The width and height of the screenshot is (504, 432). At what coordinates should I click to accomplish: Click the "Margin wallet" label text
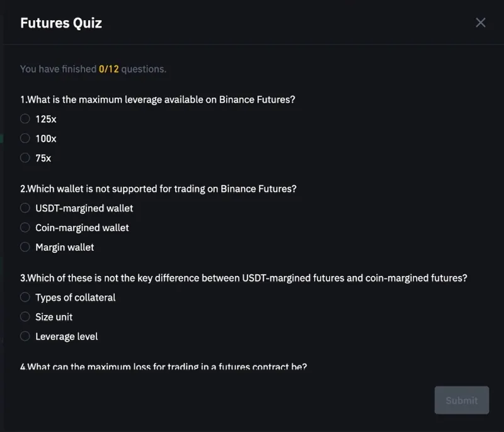tap(65, 247)
